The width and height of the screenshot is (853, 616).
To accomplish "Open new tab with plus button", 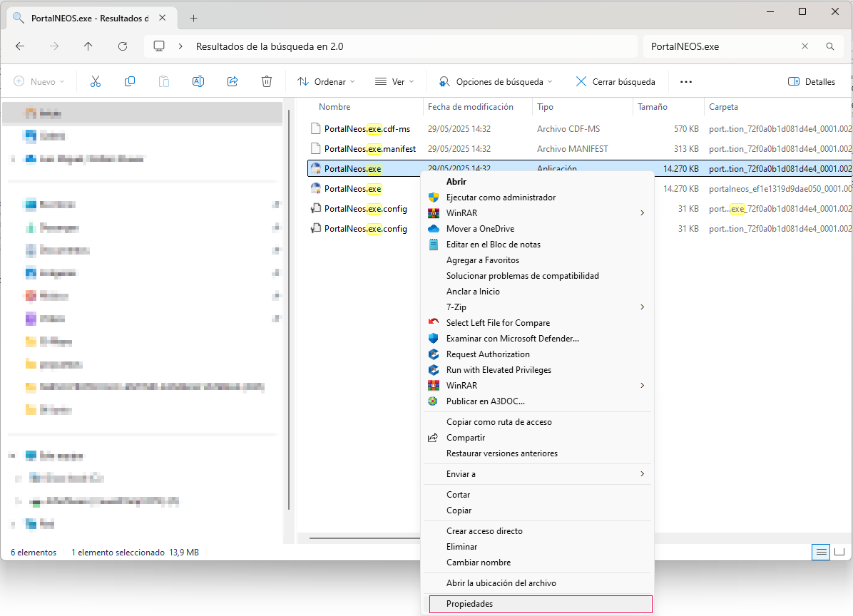I will tap(194, 18).
